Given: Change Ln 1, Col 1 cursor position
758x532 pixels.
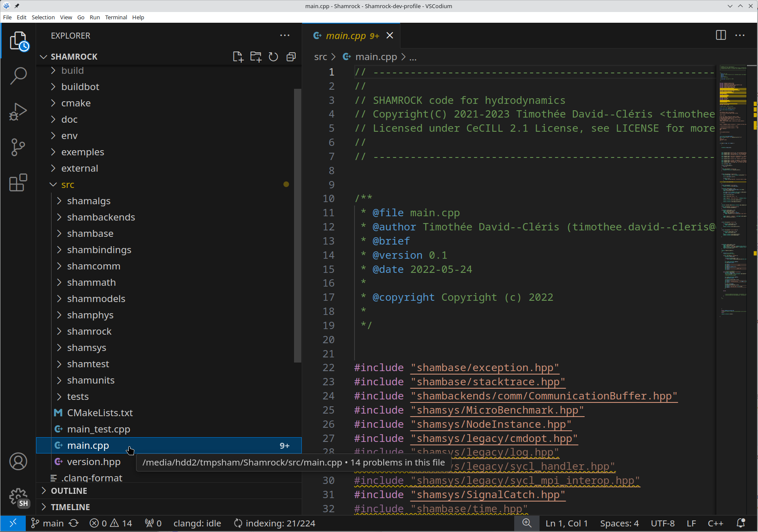Looking at the screenshot, I should click(x=567, y=523).
